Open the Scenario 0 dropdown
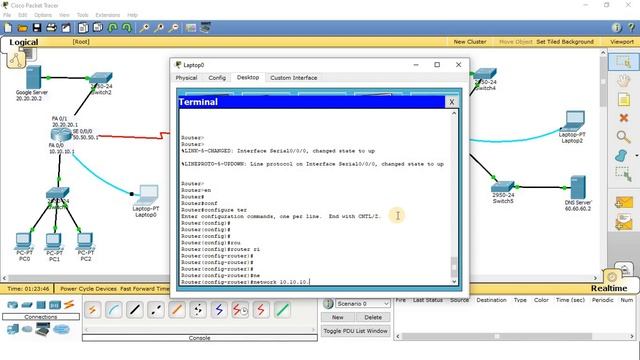This screenshot has height=360, width=640. pos(363,304)
